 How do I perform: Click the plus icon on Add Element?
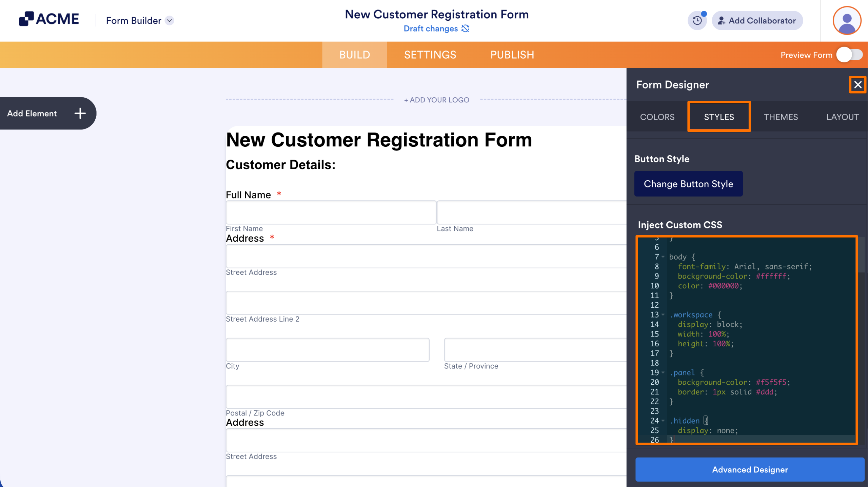point(80,114)
